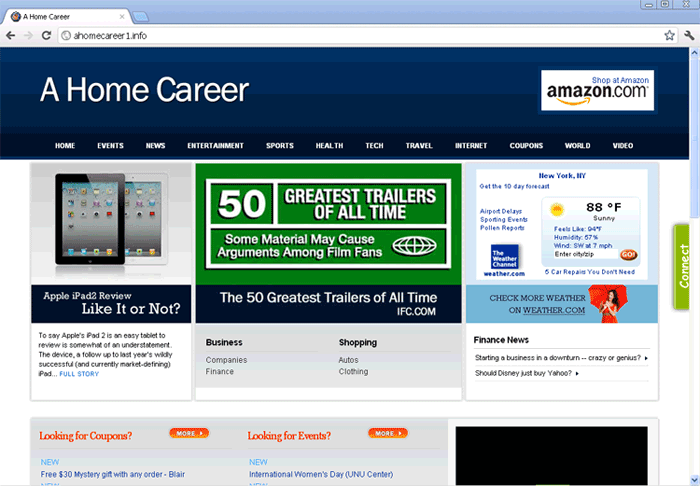
Task: Bookmark the page using the star icon
Action: (x=669, y=35)
